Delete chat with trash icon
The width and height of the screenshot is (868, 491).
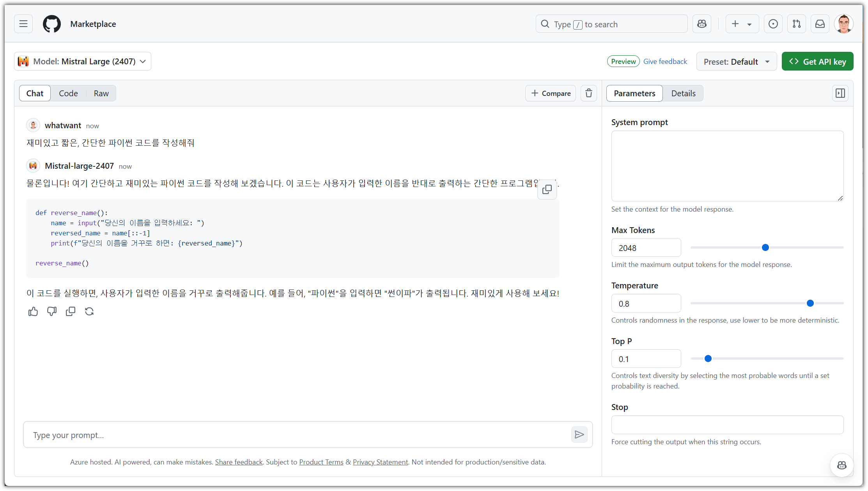coord(588,93)
